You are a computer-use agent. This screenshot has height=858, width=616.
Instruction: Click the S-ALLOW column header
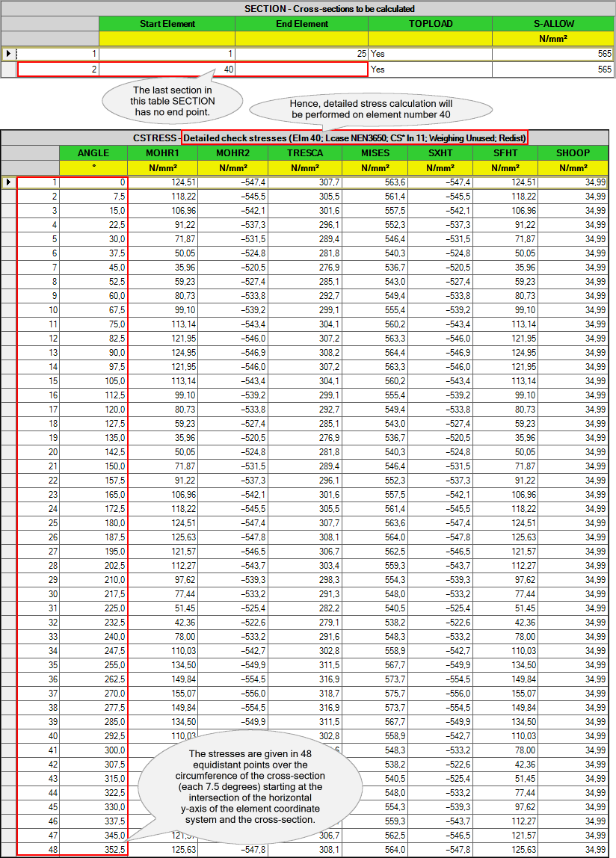tap(553, 24)
